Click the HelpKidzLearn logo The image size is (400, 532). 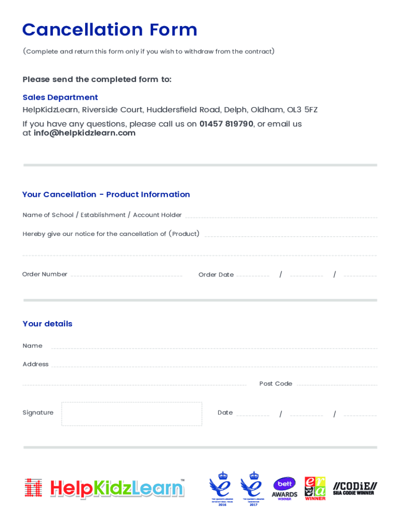tap(104, 488)
